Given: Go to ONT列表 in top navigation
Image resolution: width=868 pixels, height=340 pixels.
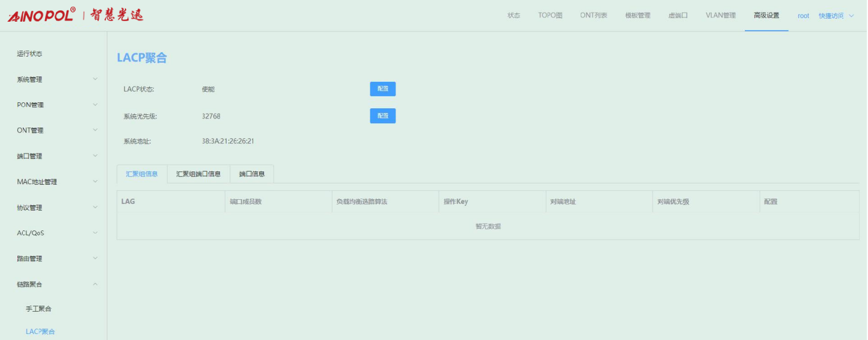Looking at the screenshot, I should tap(593, 16).
